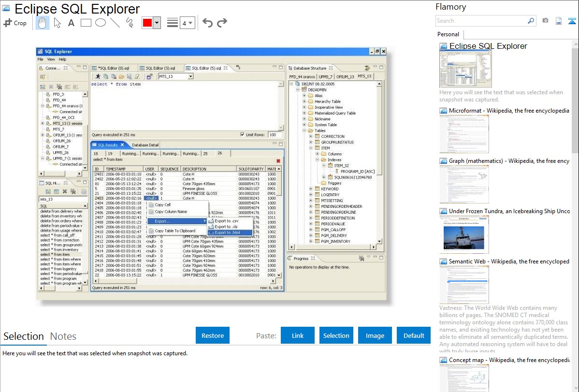Open the Eclipse SQL Explorer thumbnail
The width and height of the screenshot is (579, 392).
[465, 69]
